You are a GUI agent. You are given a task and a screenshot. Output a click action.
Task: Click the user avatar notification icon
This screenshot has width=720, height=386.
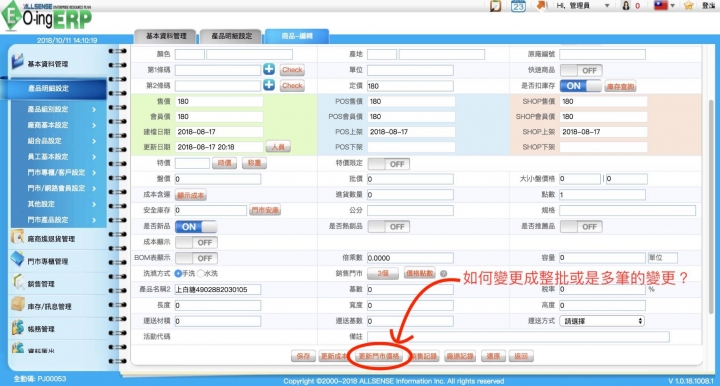pos(626,6)
